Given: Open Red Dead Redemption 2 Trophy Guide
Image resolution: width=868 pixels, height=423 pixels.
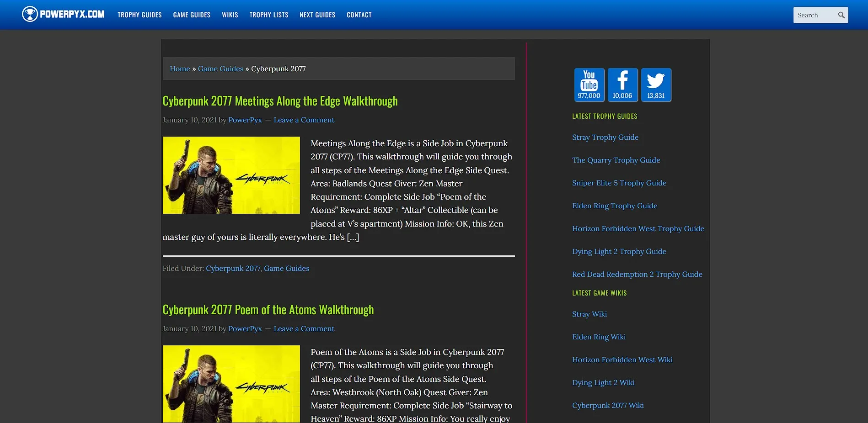Looking at the screenshot, I should pos(637,274).
